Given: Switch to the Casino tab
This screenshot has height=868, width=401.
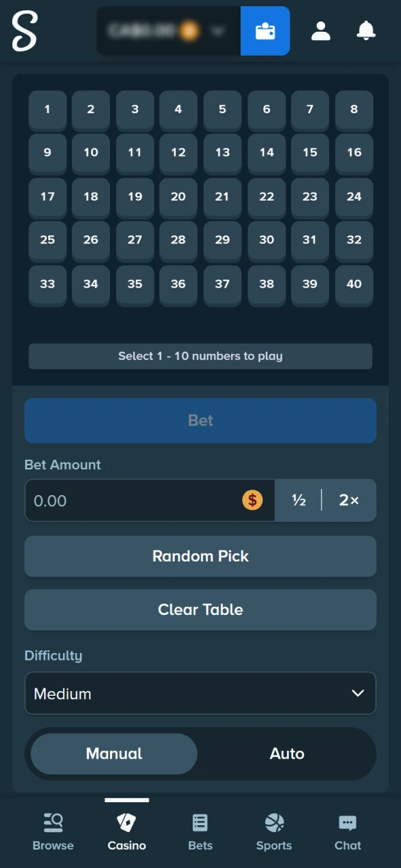Looking at the screenshot, I should (126, 829).
